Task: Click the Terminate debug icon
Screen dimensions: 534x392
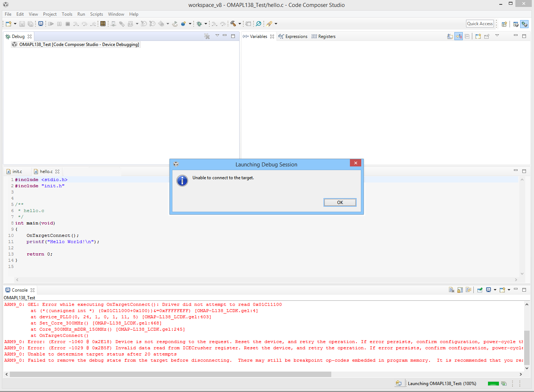Action: coord(68,24)
